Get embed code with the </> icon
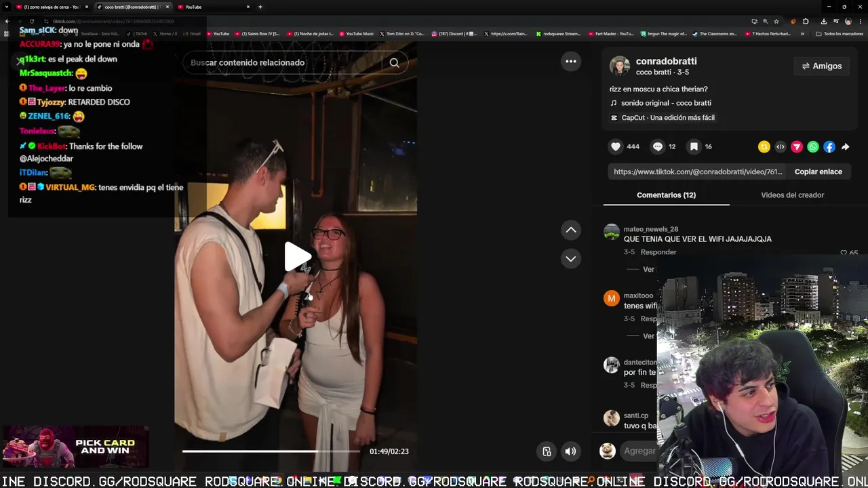868x488 pixels. click(781, 146)
